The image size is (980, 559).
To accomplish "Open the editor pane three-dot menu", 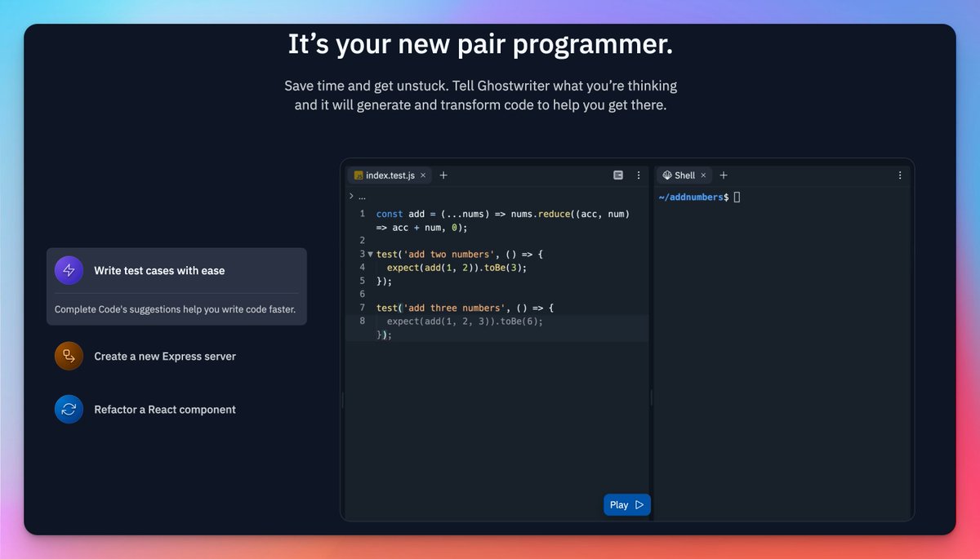I will (x=638, y=175).
